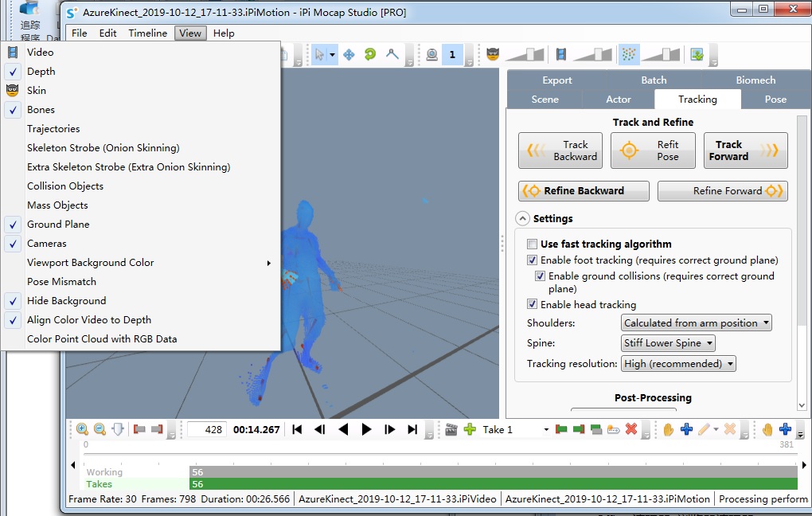
Task: Open the Tracking resolution dropdown
Action: click(x=678, y=364)
